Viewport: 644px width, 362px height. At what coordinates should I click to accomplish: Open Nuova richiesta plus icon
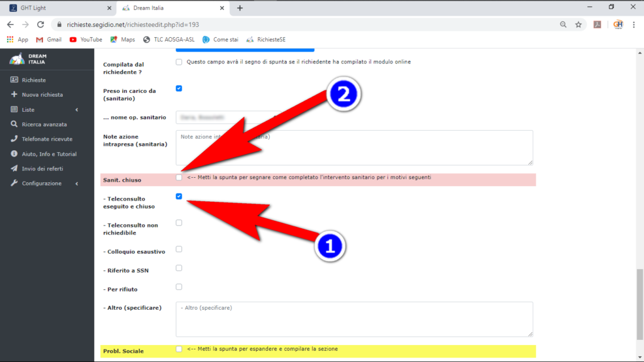(x=14, y=95)
